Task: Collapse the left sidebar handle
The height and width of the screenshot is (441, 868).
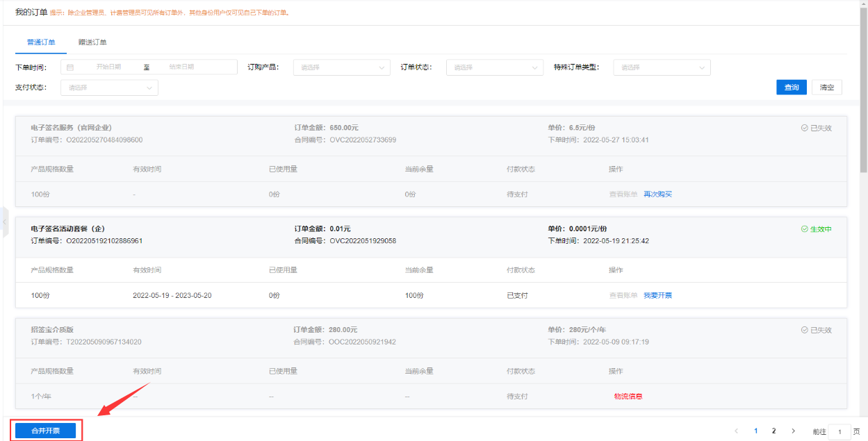Action: pyautogui.click(x=3, y=222)
